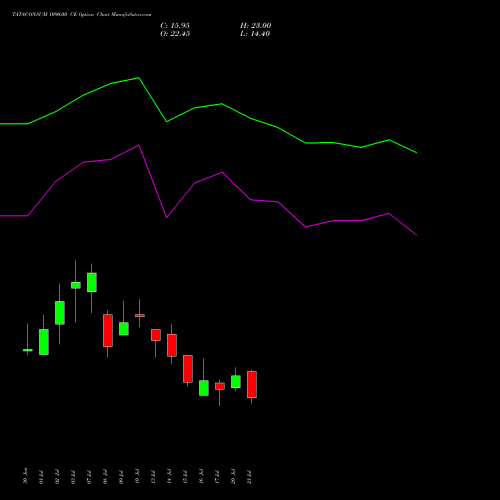
Task: Click the 15 Jul date label
Action: (x=185, y=477)
